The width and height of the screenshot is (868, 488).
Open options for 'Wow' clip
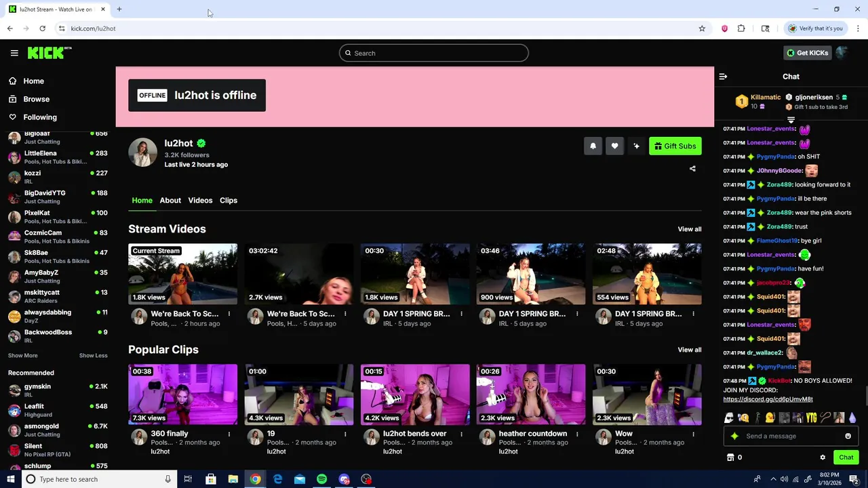pos(693,434)
